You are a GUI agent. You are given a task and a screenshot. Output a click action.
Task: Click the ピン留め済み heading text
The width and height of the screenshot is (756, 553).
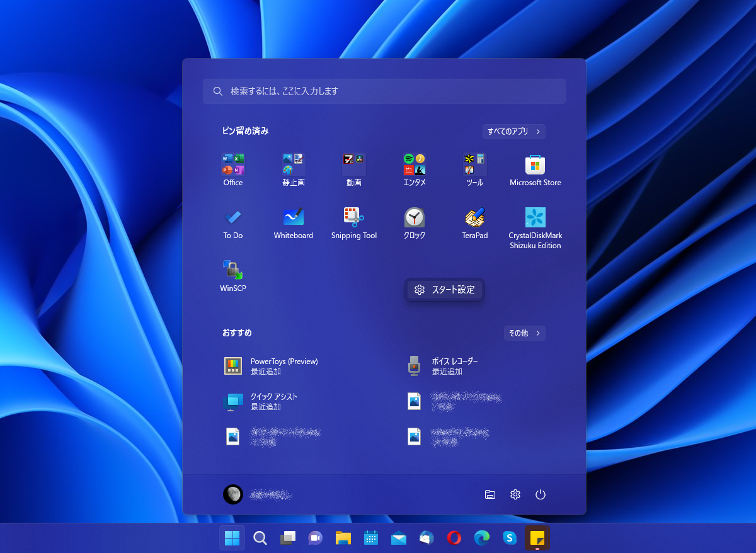point(246,131)
